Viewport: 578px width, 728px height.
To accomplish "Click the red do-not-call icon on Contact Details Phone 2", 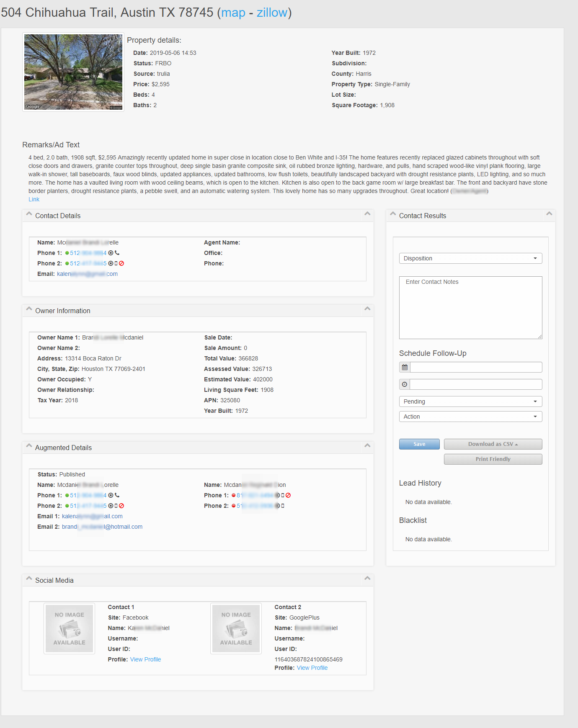I will [121, 263].
